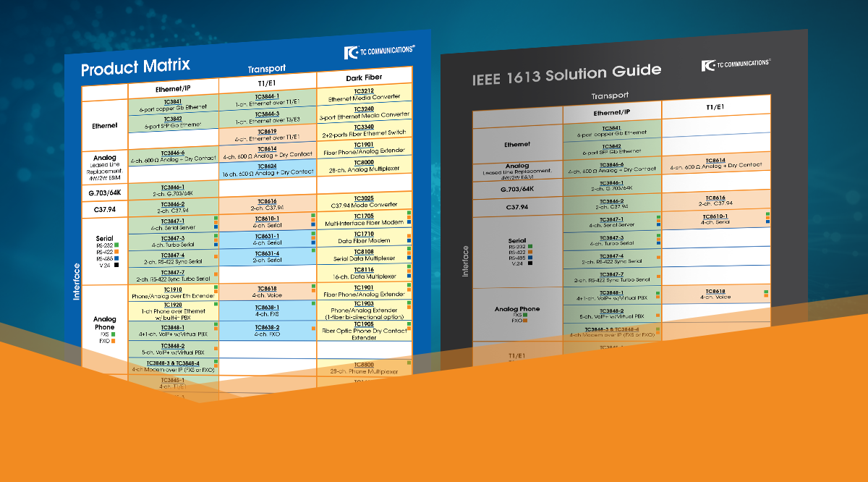This screenshot has width=868, height=482.
Task: Click TC3848-1 VoIP+ cell in IEEE 1613 guide
Action: click(611, 297)
